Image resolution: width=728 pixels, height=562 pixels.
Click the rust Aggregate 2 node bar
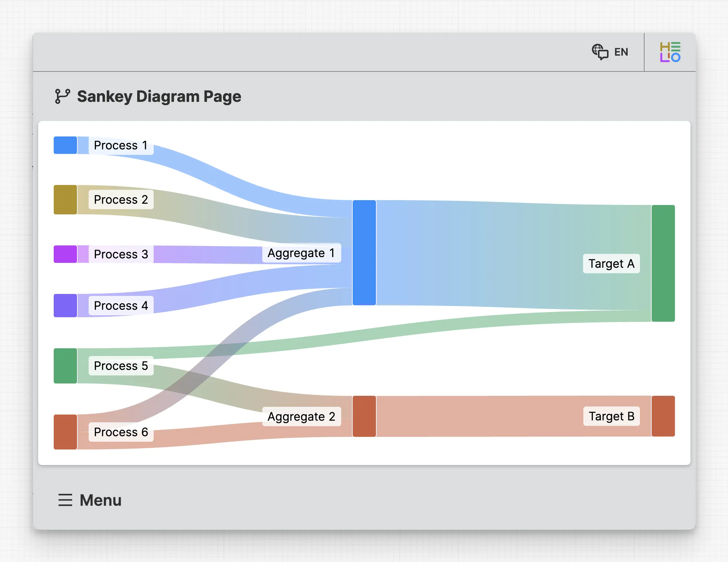pos(364,416)
